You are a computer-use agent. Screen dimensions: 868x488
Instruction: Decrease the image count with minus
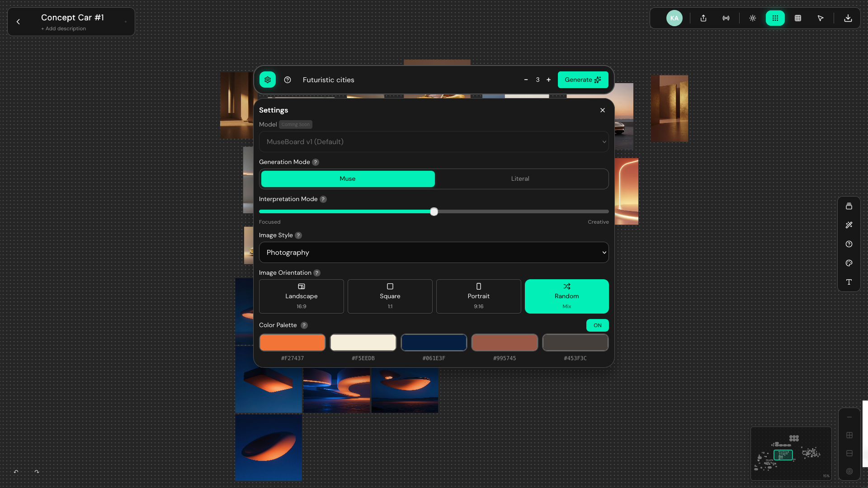526,80
